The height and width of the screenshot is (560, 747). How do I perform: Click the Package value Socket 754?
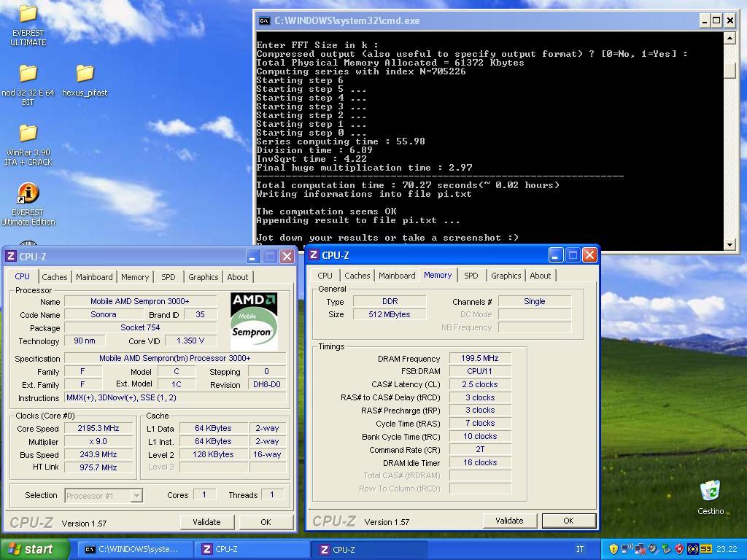(x=140, y=327)
